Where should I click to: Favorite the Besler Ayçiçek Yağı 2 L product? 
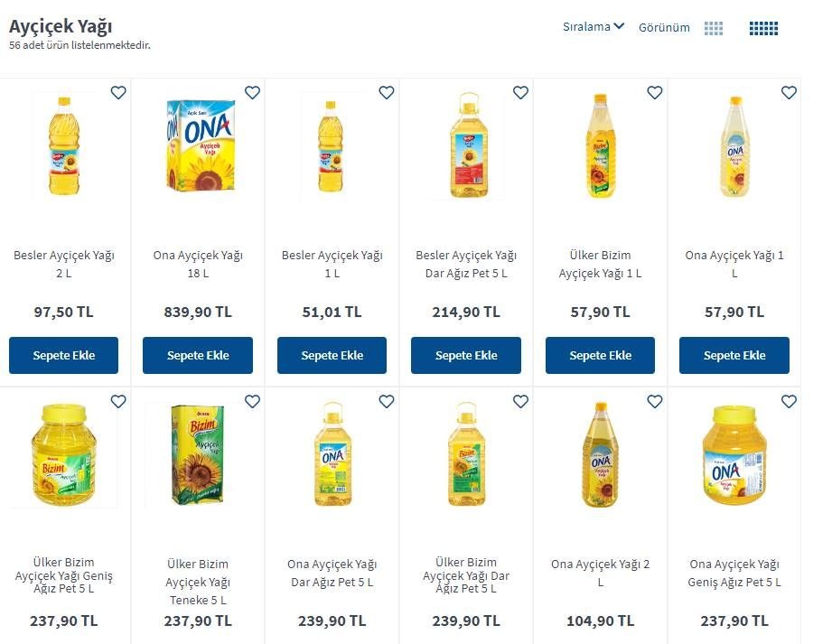[x=118, y=93]
